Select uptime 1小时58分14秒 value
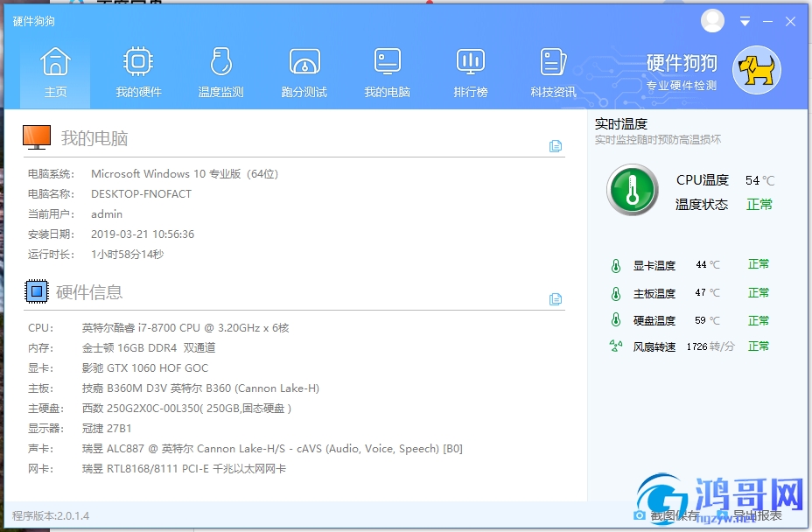812x532 pixels. pos(128,255)
